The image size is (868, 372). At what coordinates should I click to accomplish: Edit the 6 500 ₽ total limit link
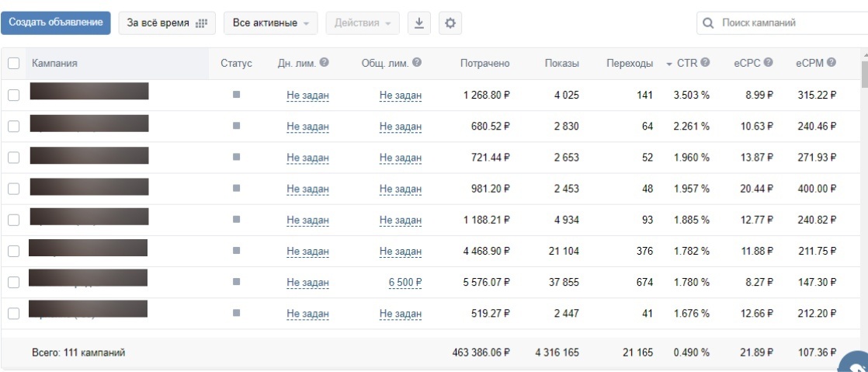pos(405,283)
